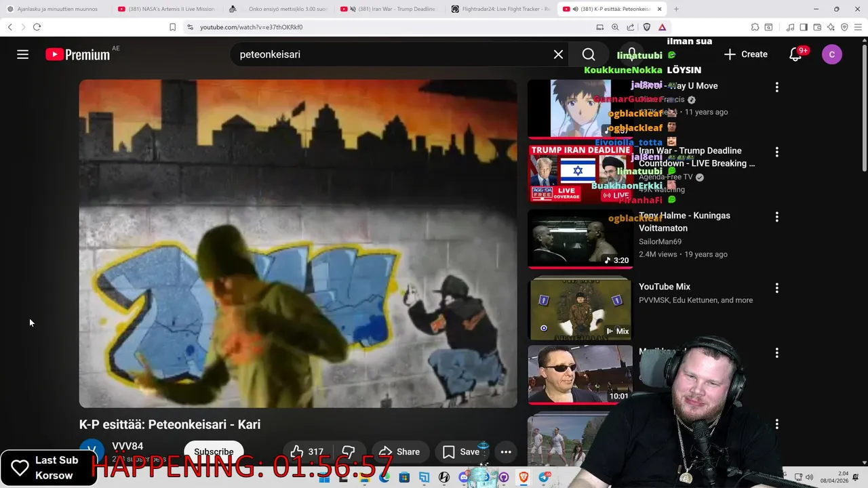Image resolution: width=868 pixels, height=488 pixels.
Task: Save the video to a playlist
Action: point(462,452)
